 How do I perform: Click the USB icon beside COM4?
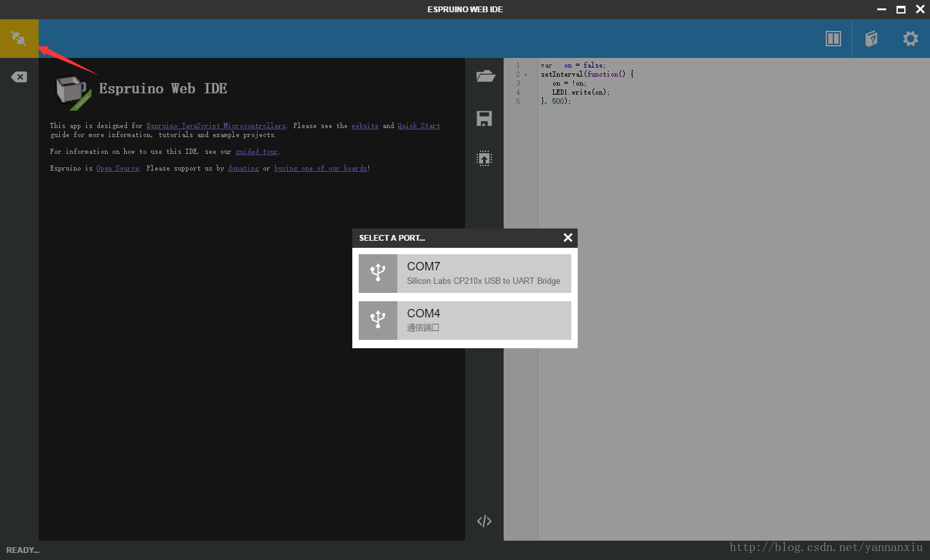coord(378,321)
